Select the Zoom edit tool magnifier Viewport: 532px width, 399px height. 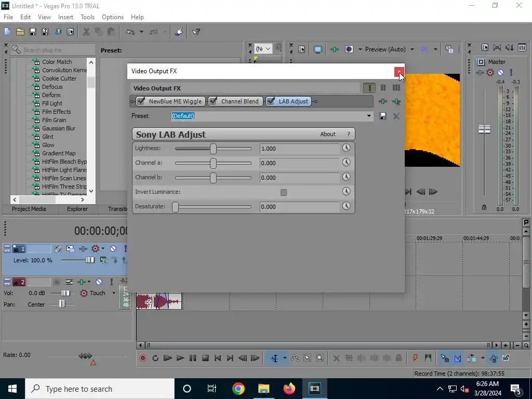[x=320, y=358]
